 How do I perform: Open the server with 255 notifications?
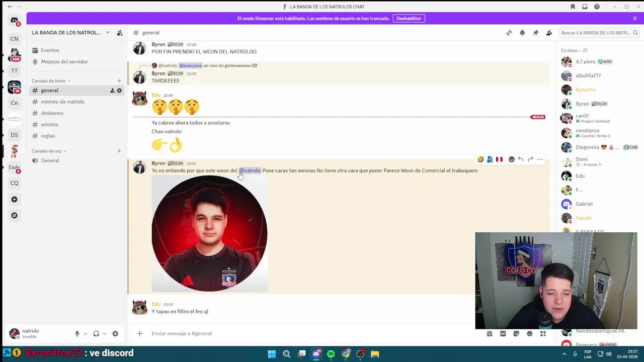(14, 54)
